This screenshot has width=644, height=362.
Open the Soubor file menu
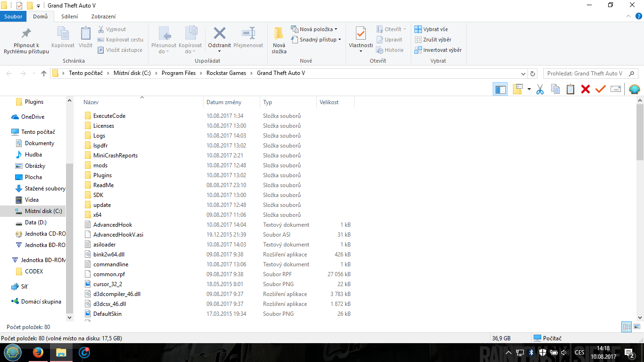tap(14, 16)
